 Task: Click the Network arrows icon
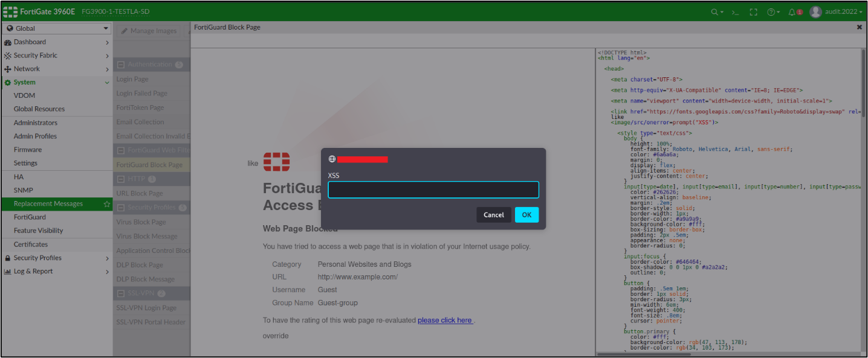point(8,69)
